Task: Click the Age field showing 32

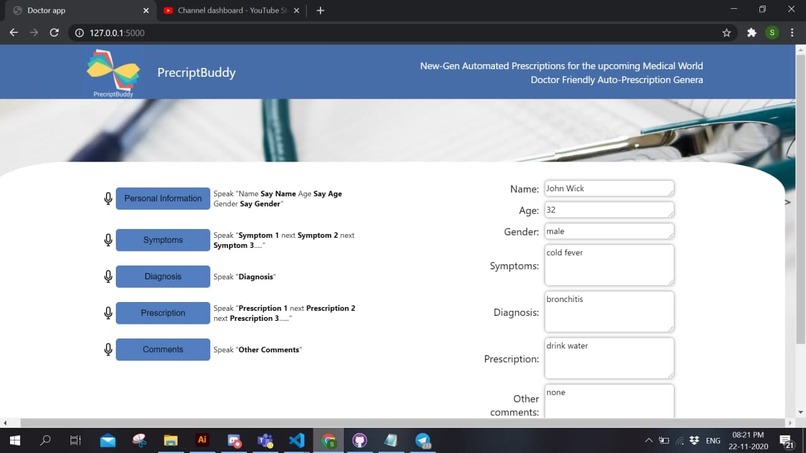Action: [x=609, y=210]
